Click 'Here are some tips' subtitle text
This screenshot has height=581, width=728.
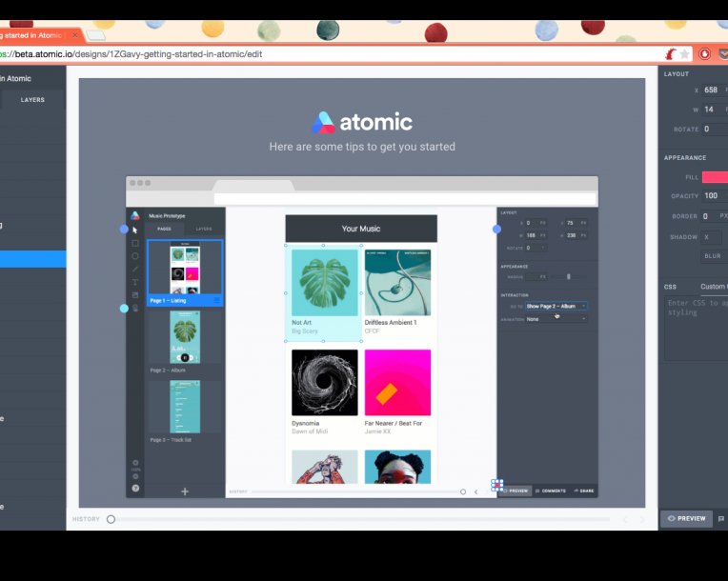(x=362, y=147)
